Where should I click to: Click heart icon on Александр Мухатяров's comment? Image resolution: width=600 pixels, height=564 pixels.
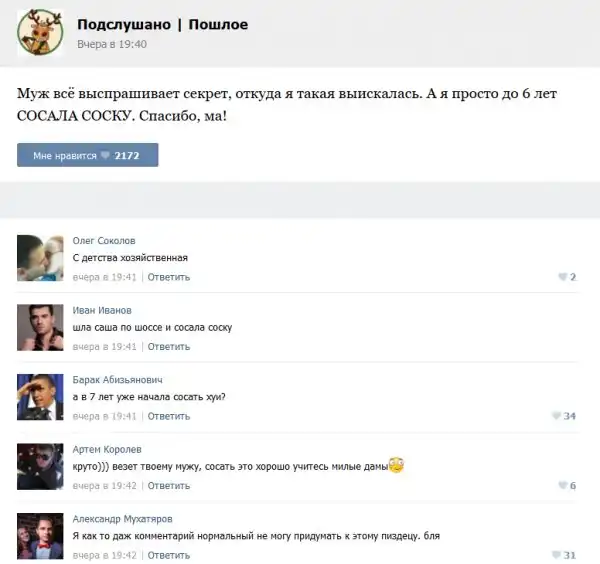coord(556,555)
